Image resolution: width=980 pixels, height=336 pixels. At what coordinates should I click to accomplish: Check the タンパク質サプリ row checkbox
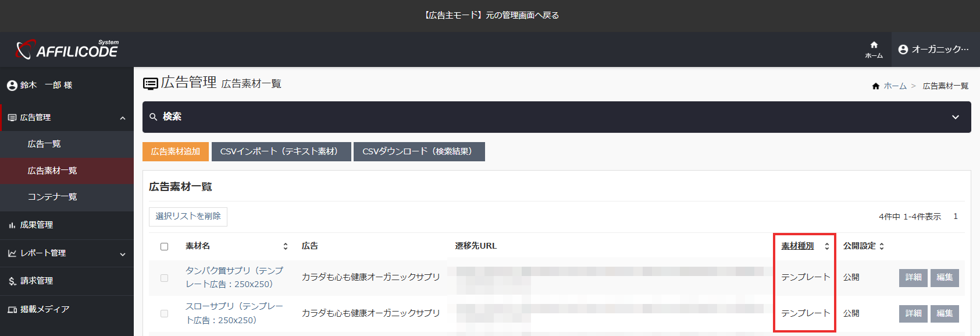click(164, 278)
